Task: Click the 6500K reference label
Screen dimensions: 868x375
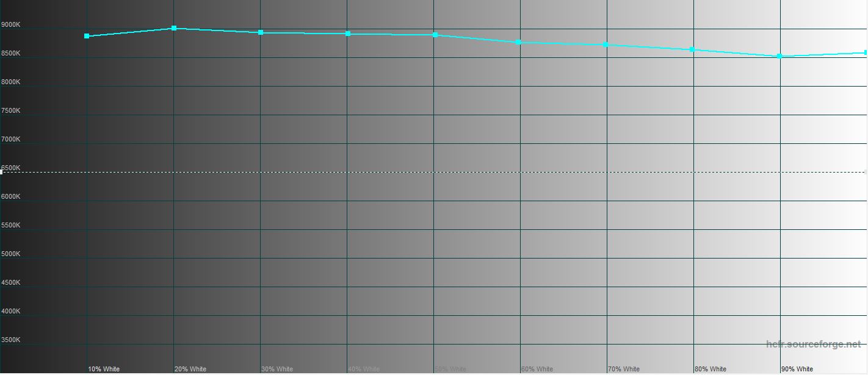Action: 11,168
